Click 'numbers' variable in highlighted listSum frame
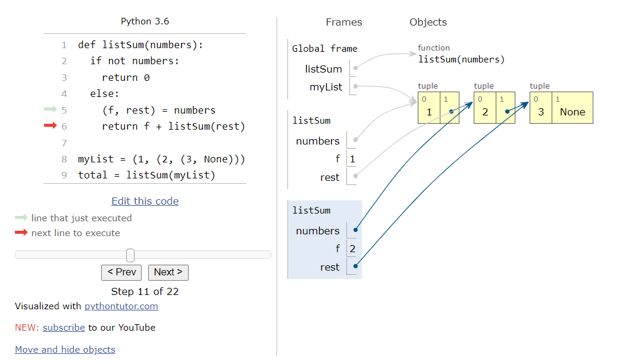 pos(318,231)
